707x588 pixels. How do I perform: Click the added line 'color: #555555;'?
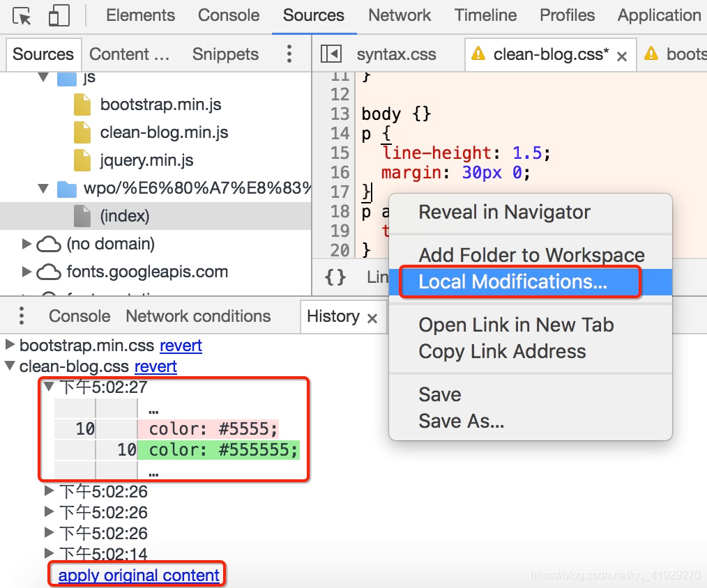(x=219, y=449)
